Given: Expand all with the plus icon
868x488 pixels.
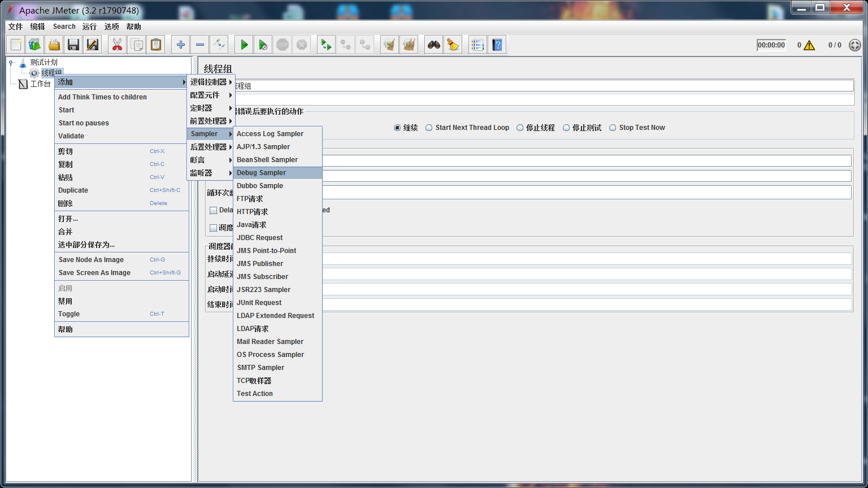Looking at the screenshot, I should [180, 45].
